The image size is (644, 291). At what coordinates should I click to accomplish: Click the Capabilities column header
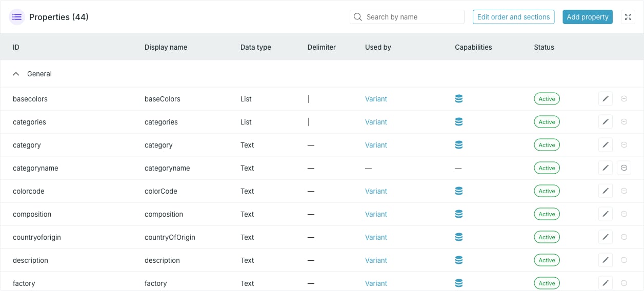coord(473,47)
